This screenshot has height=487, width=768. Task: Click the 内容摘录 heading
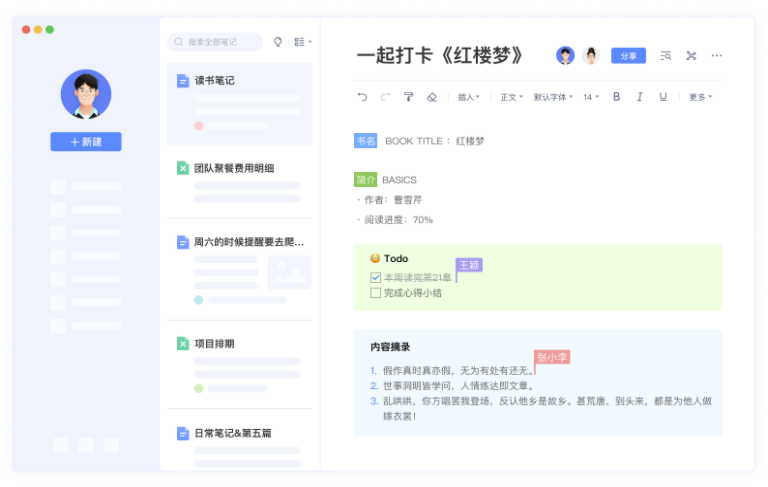[x=390, y=347]
